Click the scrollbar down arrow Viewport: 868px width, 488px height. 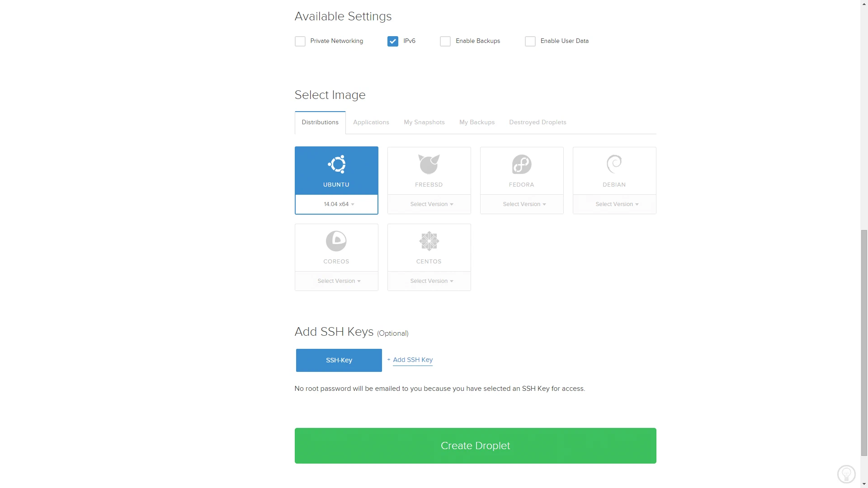(864, 484)
